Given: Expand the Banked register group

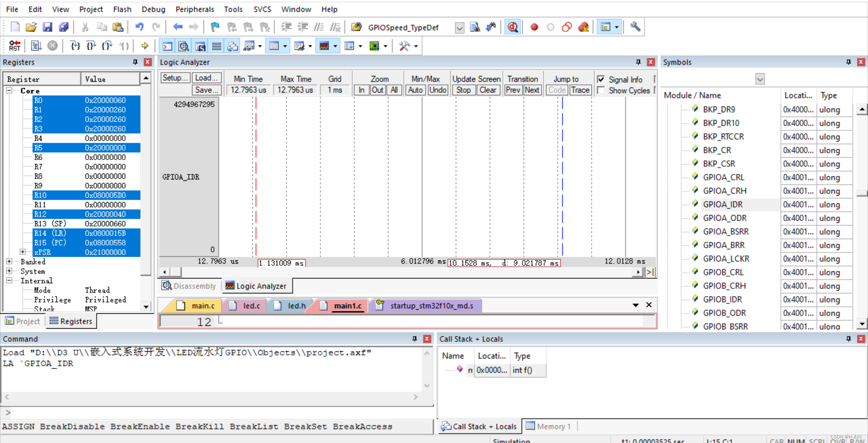Looking at the screenshot, I should pyautogui.click(x=9, y=261).
